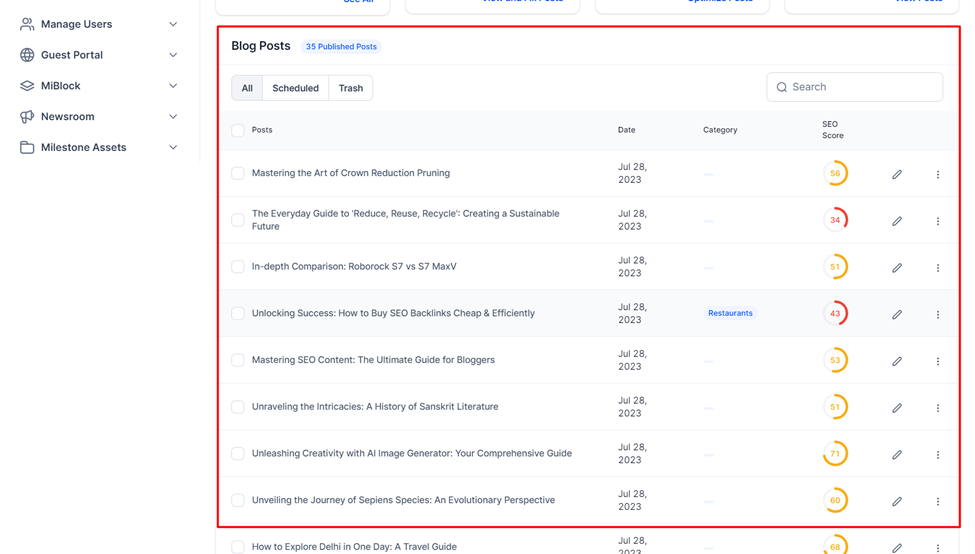This screenshot has width=975, height=554.
Task: Edit the Crown Reduction Pruning post
Action: tap(897, 174)
